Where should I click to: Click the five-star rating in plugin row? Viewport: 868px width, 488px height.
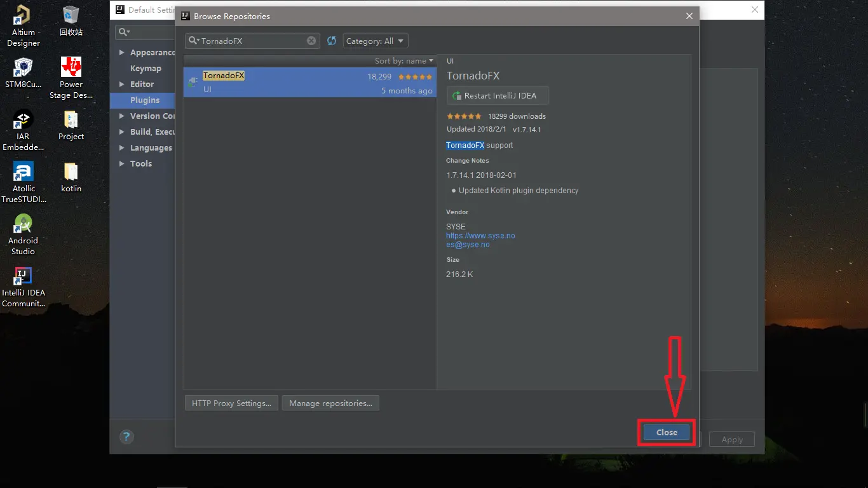[416, 77]
